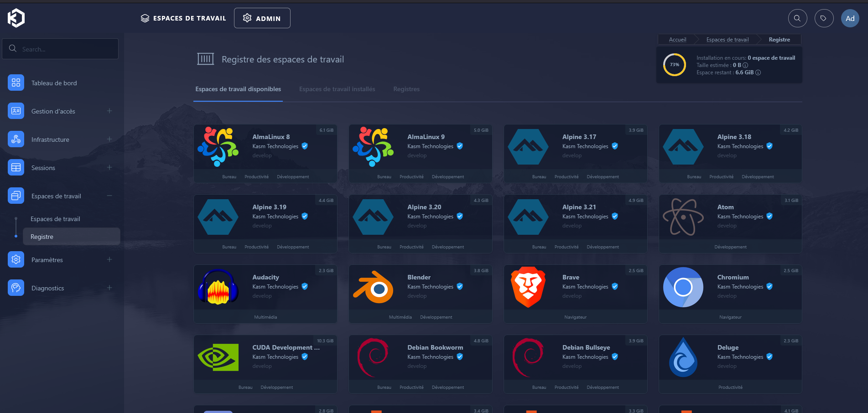Viewport: 868px width, 413px height.
Task: Click the Accueil breadcrumb link
Action: tap(677, 40)
